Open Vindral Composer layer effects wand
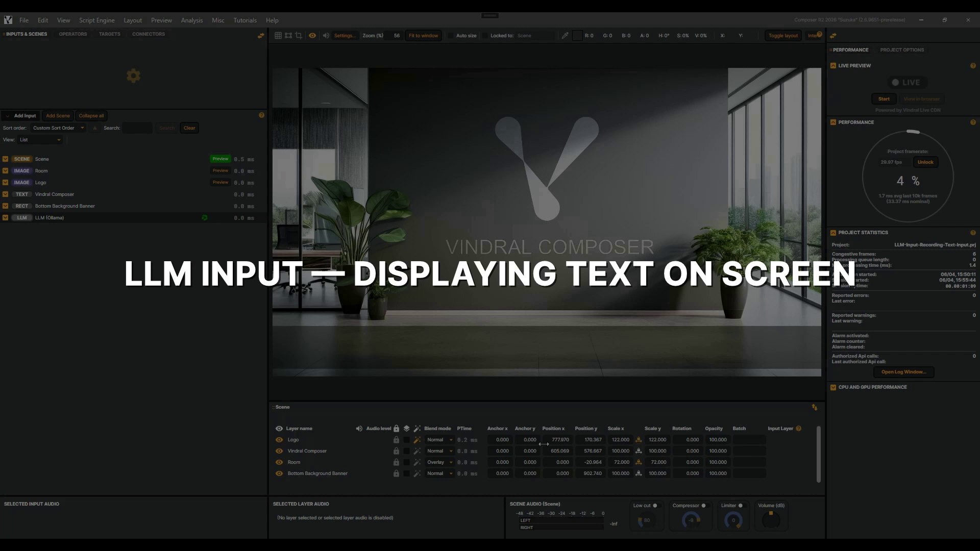Image resolution: width=980 pixels, height=551 pixels. [417, 451]
